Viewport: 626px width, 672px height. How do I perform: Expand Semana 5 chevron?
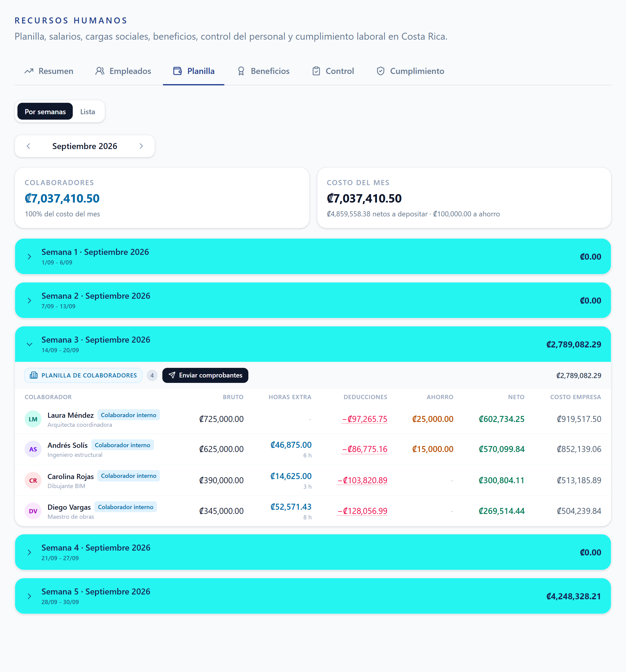point(29,596)
